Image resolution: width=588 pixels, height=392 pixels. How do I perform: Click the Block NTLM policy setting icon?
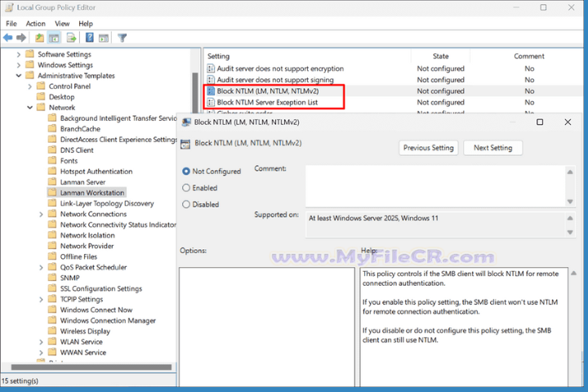211,91
